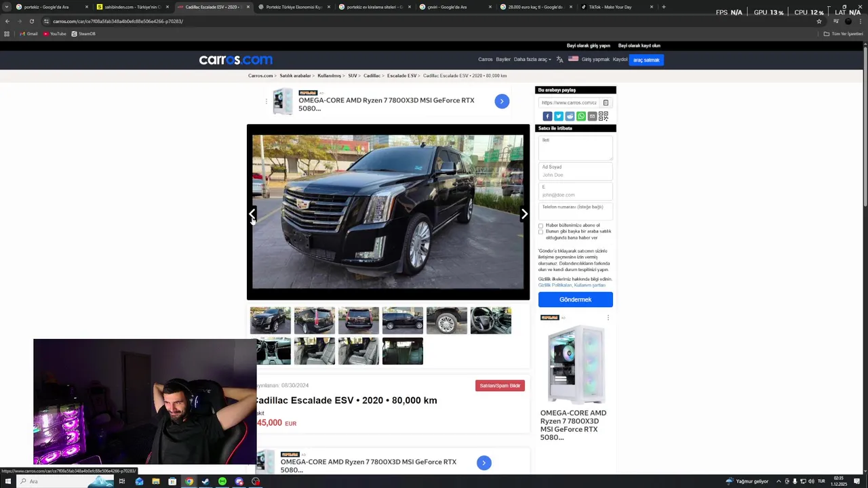Open 'Bayi olarak giriş yapın' link
This screenshot has width=868, height=488.
pyautogui.click(x=588, y=45)
